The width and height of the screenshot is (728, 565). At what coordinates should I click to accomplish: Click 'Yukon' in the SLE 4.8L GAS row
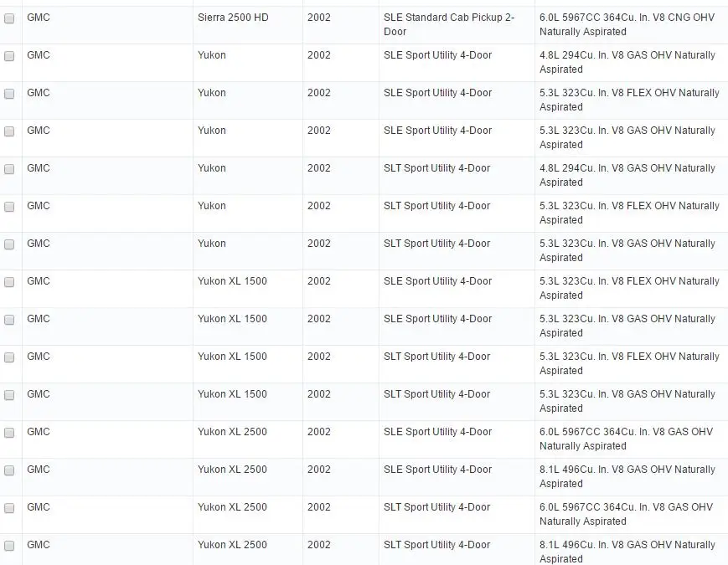[212, 55]
